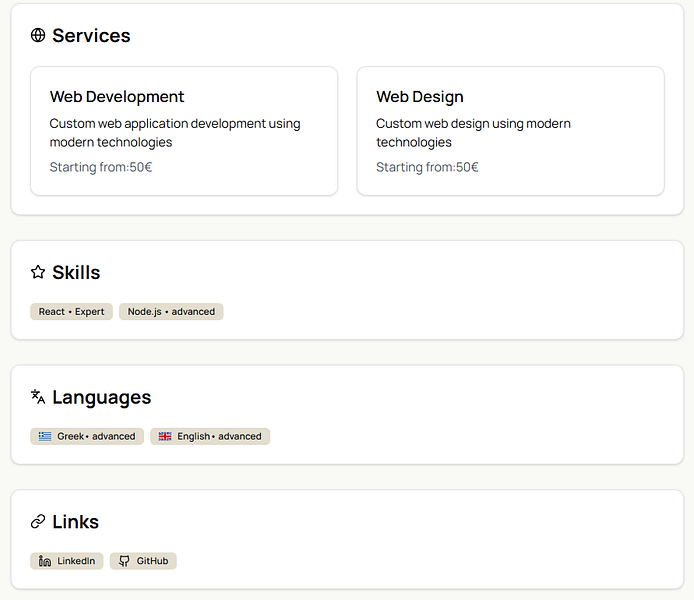Screen dimensions: 694x600
Task: Click the Greek flag icon
Action: (45, 436)
